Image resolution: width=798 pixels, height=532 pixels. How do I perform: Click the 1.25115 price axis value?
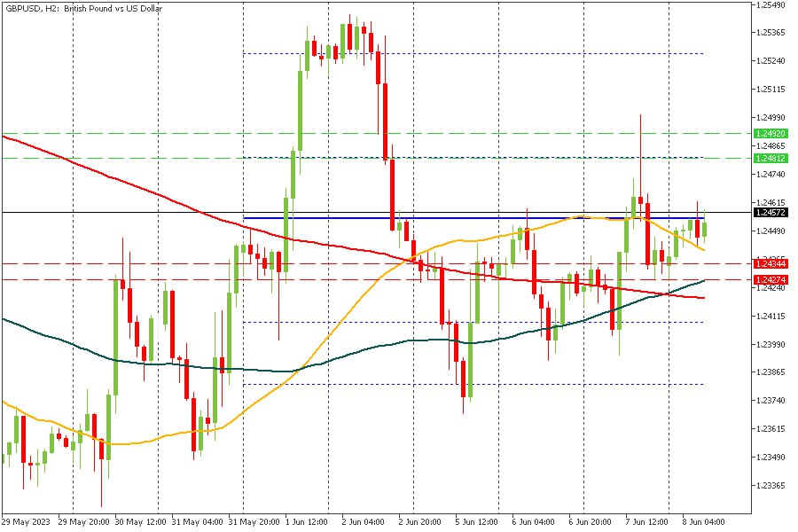click(771, 89)
